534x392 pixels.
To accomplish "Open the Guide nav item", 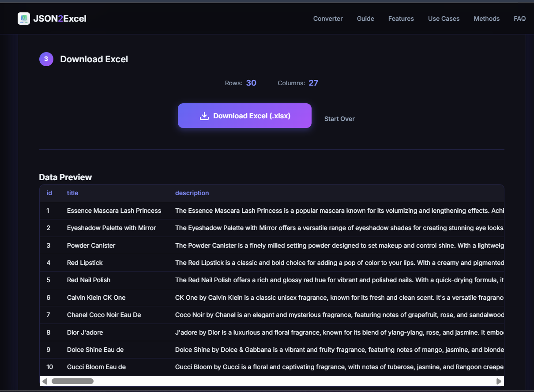I will point(365,19).
